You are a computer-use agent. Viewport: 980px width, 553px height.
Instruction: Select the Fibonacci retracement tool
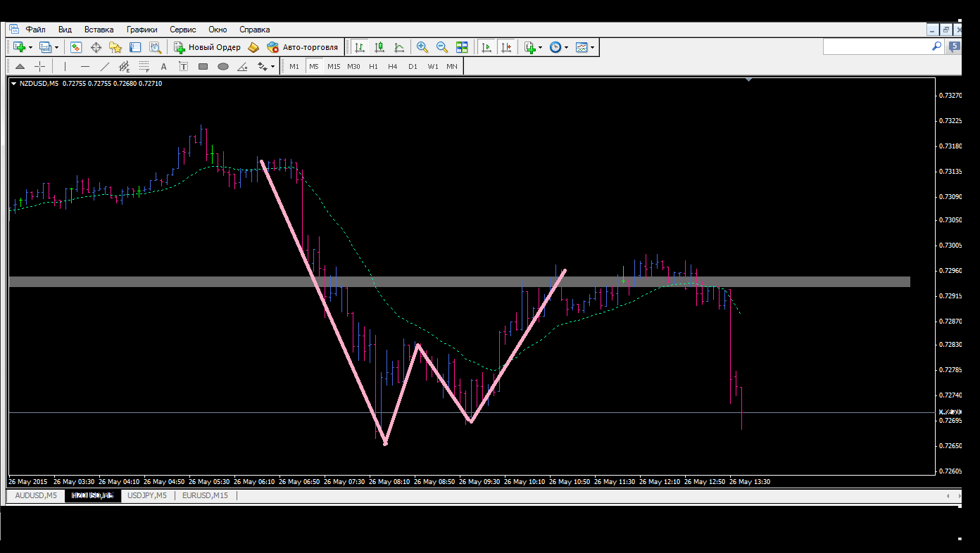pyautogui.click(x=144, y=67)
